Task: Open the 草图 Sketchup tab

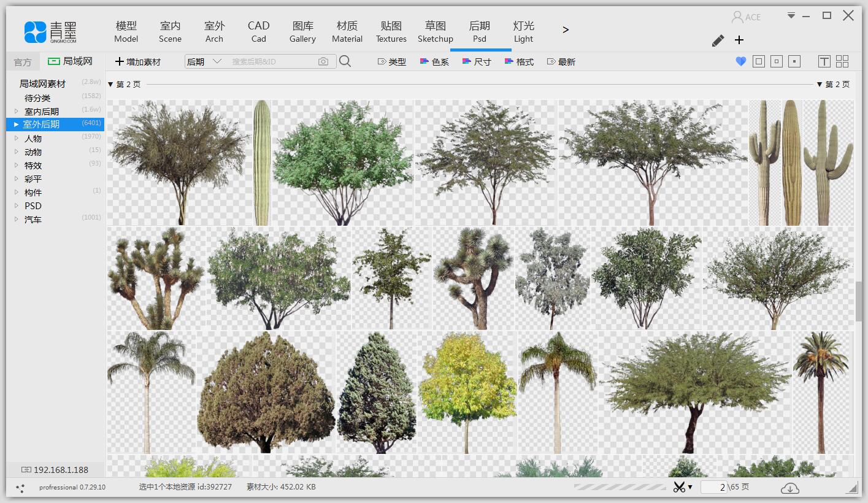Action: click(436, 31)
